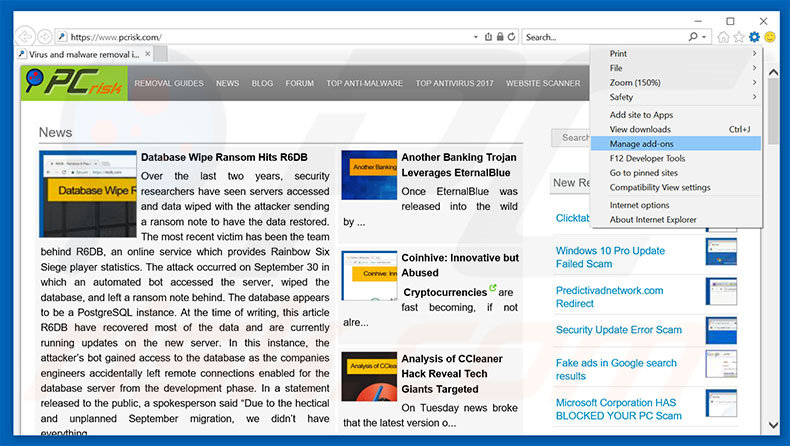Viewport: 790px width, 446px height.
Task: Select View downloads menu item
Action: (x=641, y=129)
